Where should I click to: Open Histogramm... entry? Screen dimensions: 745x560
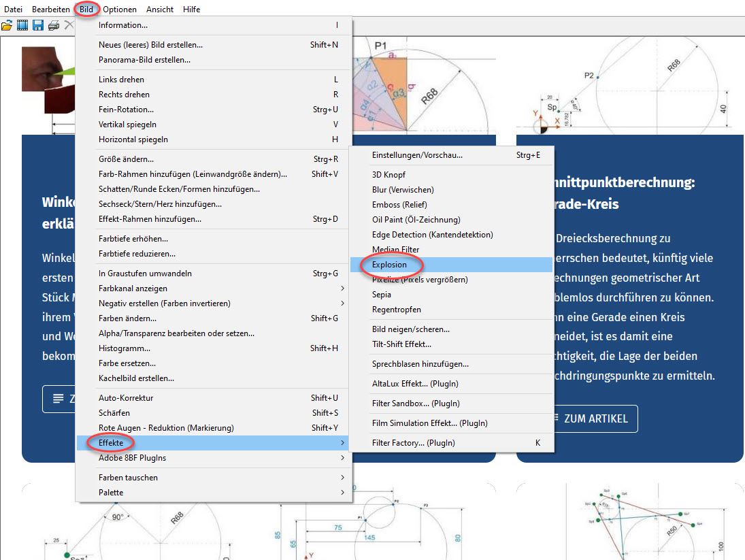pos(214,348)
